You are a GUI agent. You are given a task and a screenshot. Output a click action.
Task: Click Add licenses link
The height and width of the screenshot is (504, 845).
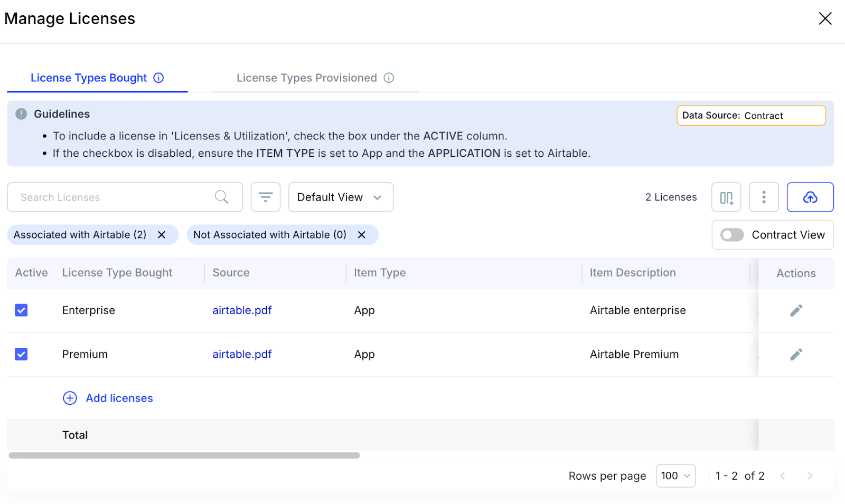pos(119,398)
